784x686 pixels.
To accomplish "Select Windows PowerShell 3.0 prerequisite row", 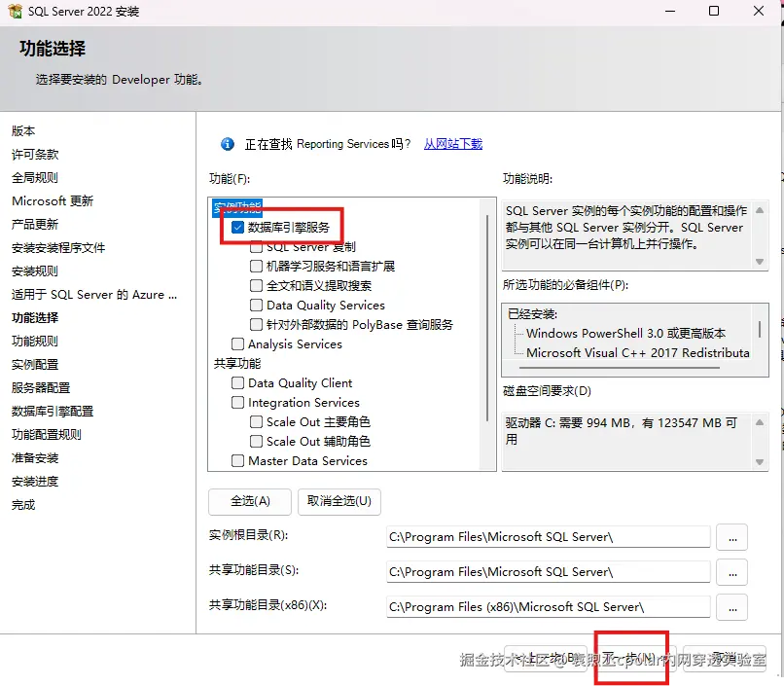I will click(625, 334).
